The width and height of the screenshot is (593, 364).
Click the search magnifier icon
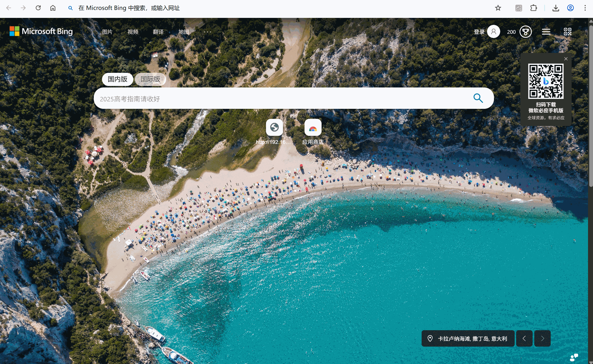click(478, 98)
